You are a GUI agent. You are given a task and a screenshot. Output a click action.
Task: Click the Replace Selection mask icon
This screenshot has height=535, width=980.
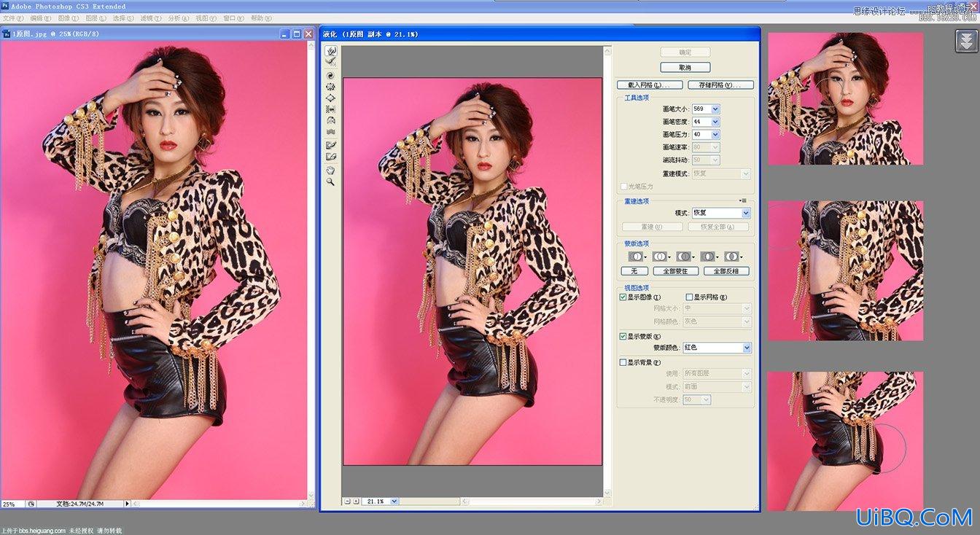pyautogui.click(x=637, y=257)
